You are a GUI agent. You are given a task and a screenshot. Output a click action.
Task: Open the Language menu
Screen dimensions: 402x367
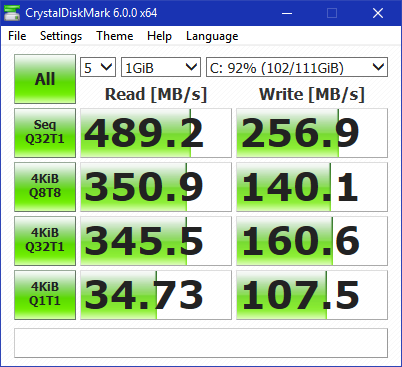coord(212,36)
